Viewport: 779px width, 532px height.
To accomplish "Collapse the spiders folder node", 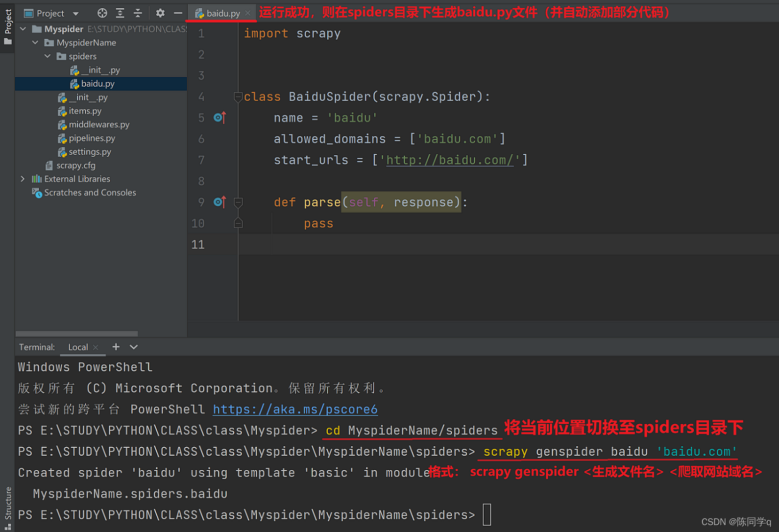I will (48, 56).
